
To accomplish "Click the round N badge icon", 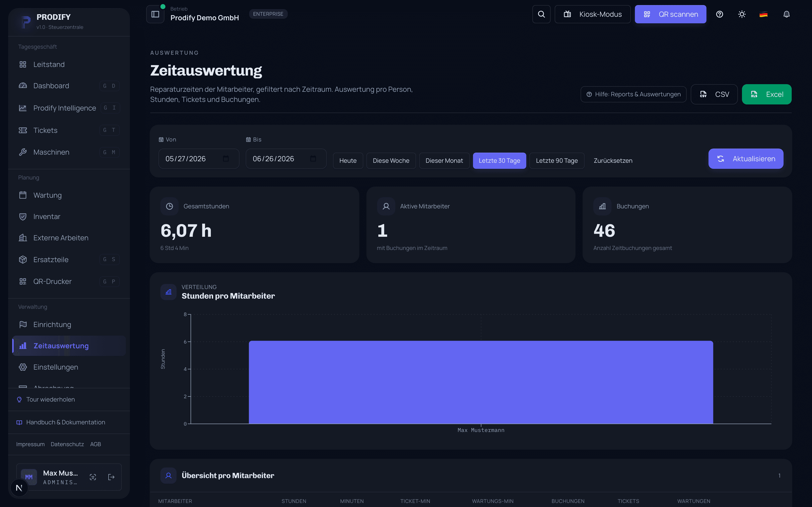I will click(19, 488).
